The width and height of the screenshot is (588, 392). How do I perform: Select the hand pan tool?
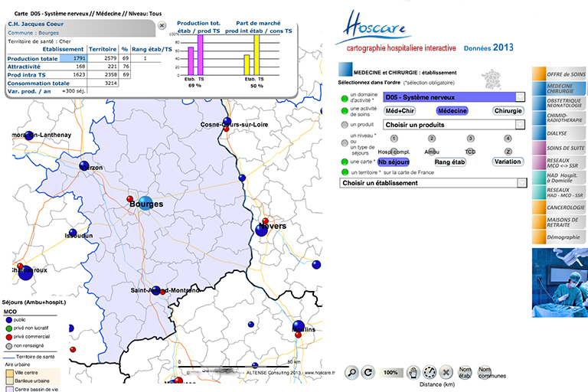[x=413, y=373]
